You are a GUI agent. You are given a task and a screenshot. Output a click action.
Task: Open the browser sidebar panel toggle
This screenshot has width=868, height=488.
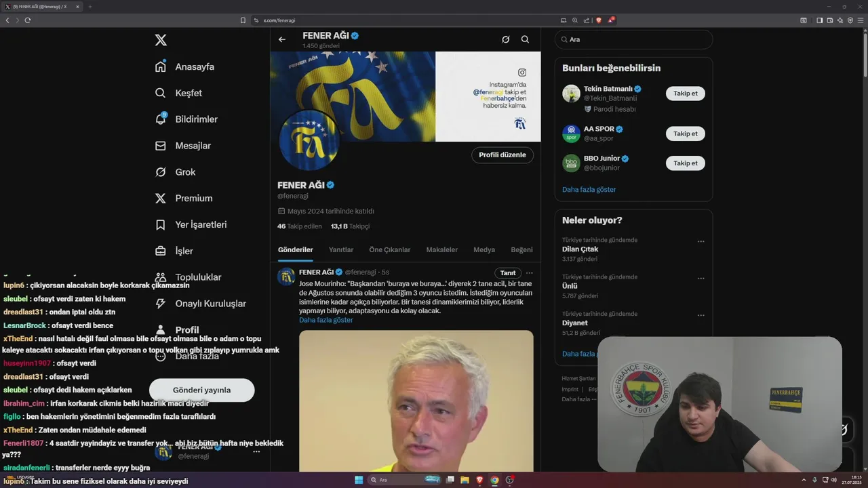click(x=819, y=20)
